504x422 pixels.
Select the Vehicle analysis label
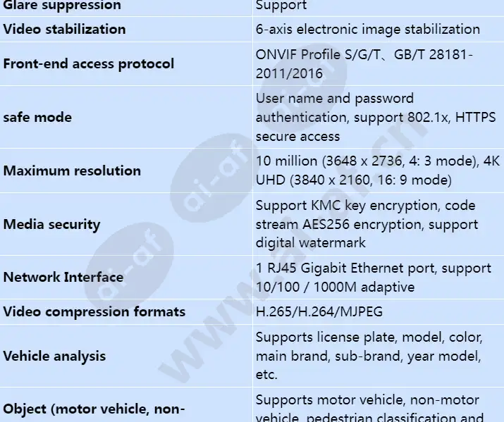coord(54,356)
